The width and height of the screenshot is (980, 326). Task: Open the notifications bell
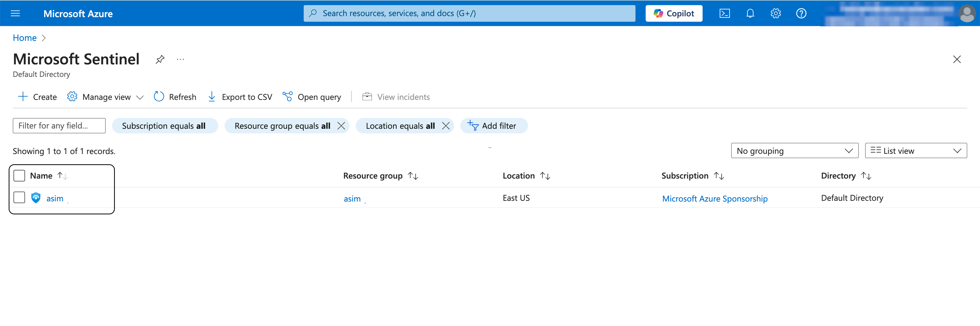pyautogui.click(x=750, y=14)
